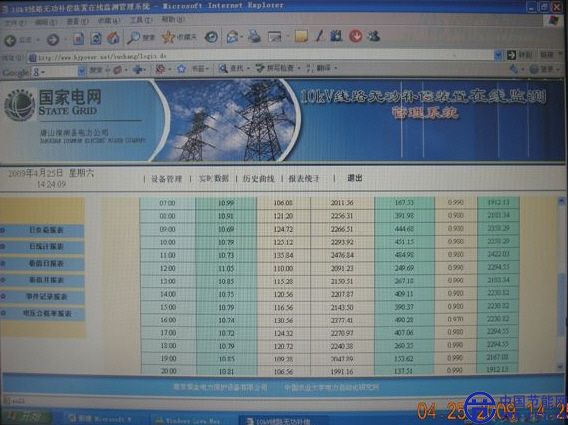Click the Home house icon
Image resolution: width=568 pixels, height=425 pixels.
[x=113, y=38]
